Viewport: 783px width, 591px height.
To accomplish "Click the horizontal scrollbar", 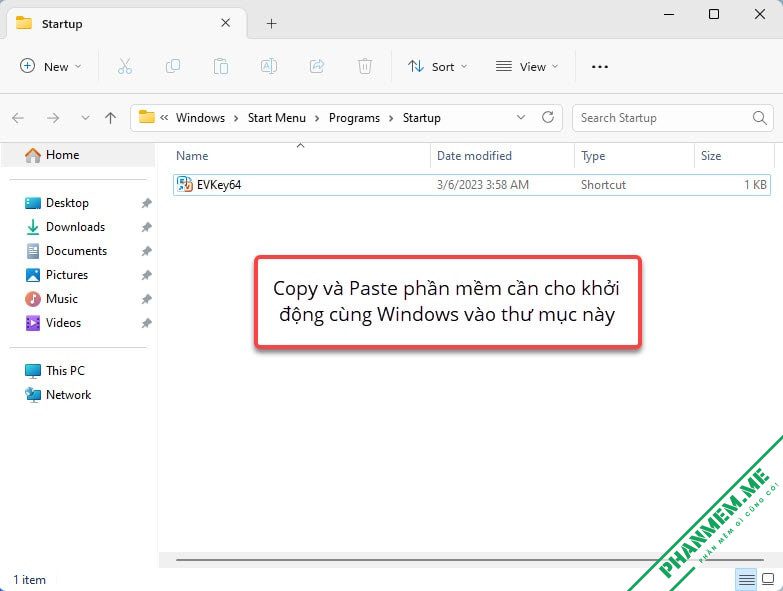I will 469,560.
